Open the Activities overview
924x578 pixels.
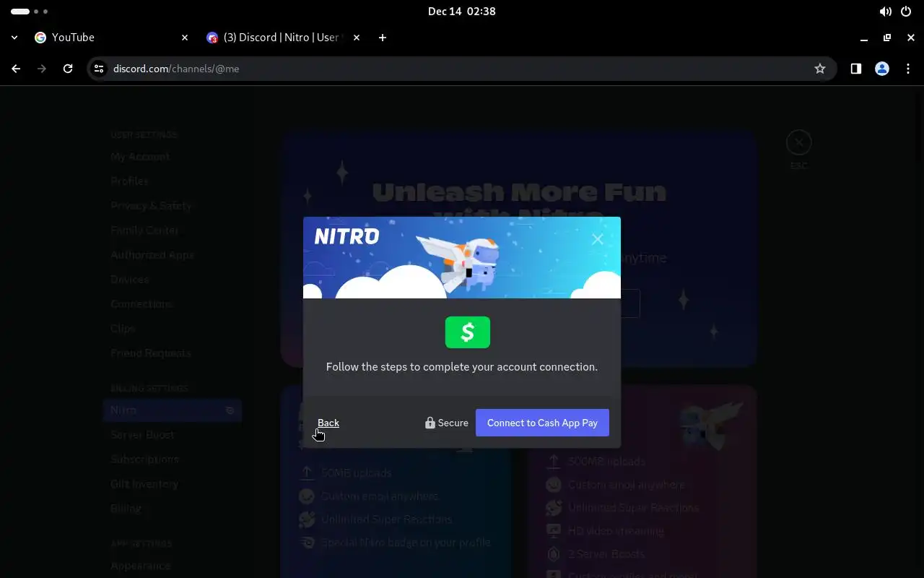(x=30, y=12)
